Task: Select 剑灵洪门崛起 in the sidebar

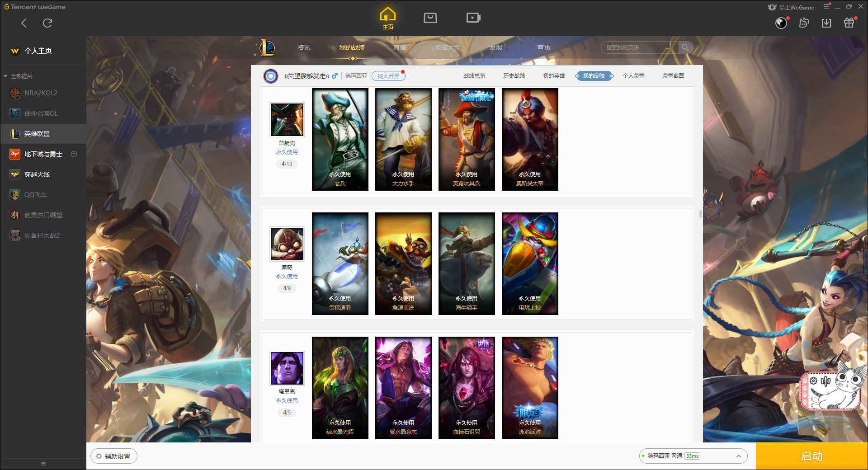Action: click(43, 215)
